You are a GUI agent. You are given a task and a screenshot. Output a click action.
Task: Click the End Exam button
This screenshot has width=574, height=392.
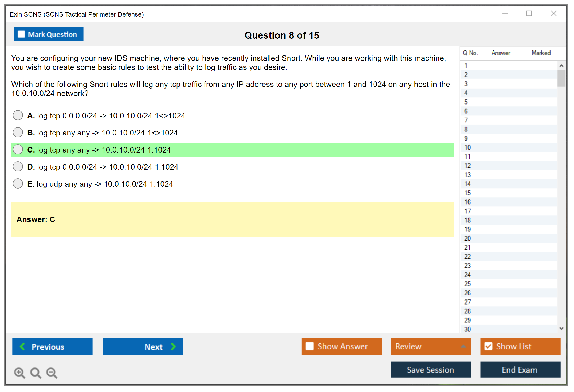(x=520, y=370)
